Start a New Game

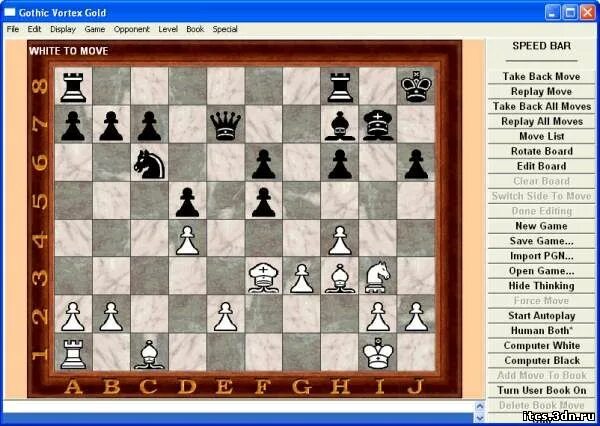pos(541,226)
